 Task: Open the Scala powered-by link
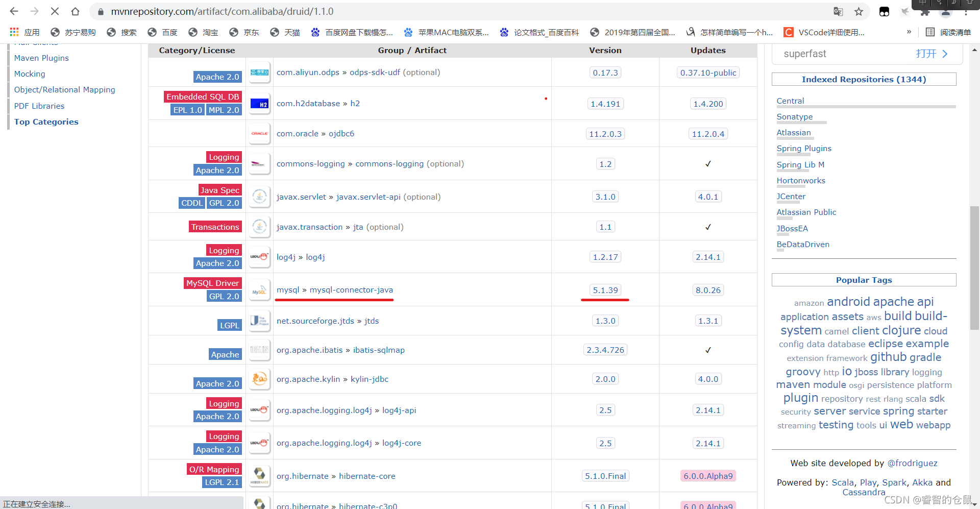pyautogui.click(x=843, y=483)
